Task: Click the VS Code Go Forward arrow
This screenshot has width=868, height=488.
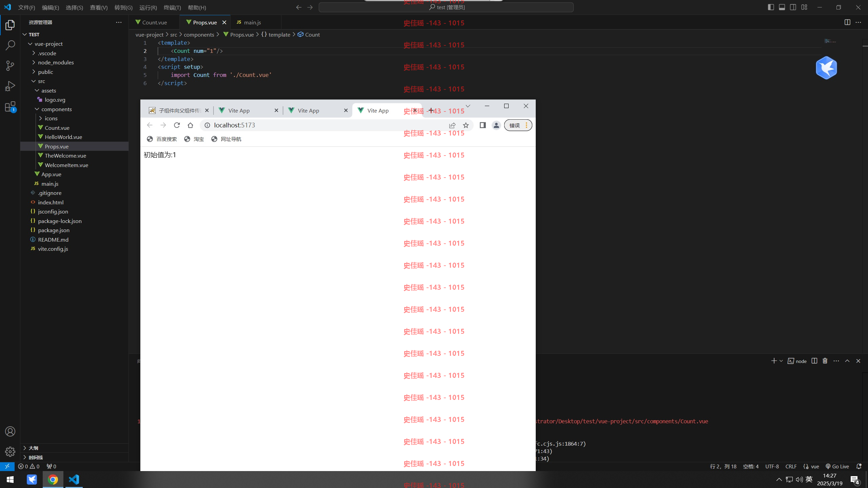Action: 310,7
